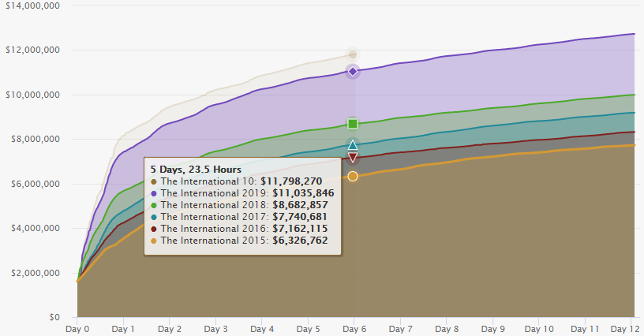This screenshot has width=644, height=336.
Task: Click the Day 12 x-axis label
Action: coord(625,329)
